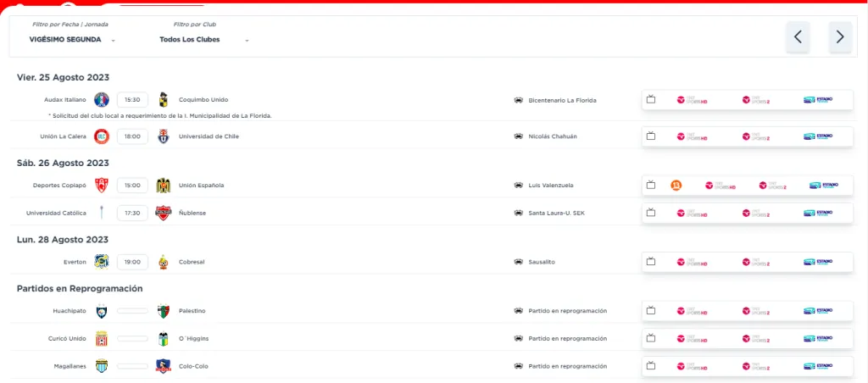868x383 pixels.
Task: Click the Ñublense team name
Action: tap(192, 213)
